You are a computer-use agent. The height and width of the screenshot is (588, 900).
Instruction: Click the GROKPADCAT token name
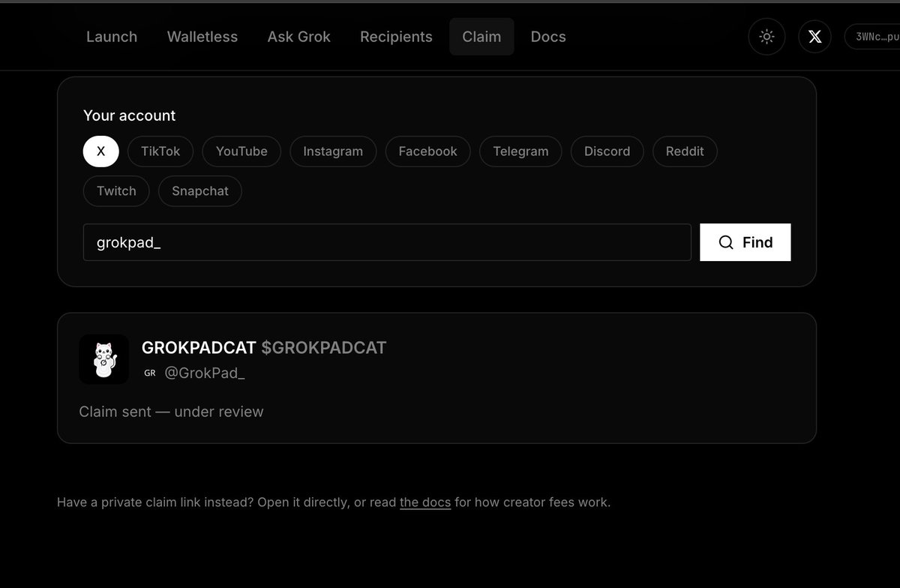pyautogui.click(x=199, y=348)
